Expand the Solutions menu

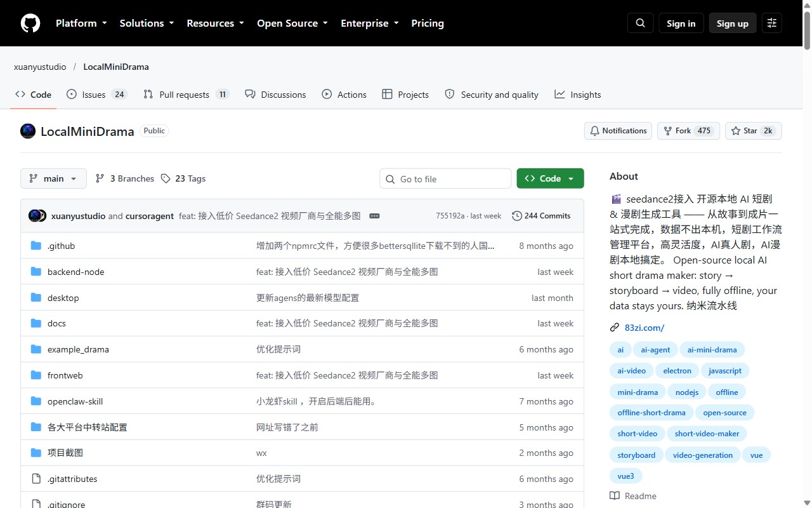pyautogui.click(x=147, y=23)
